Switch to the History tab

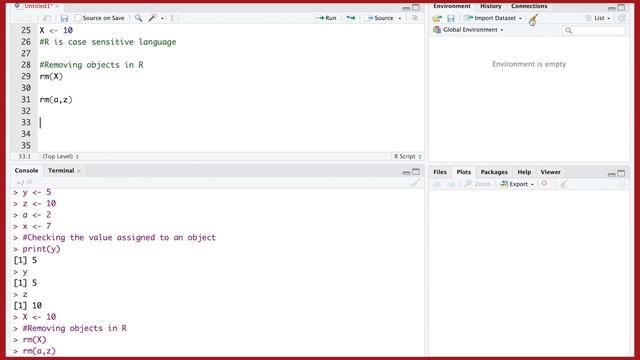(491, 6)
